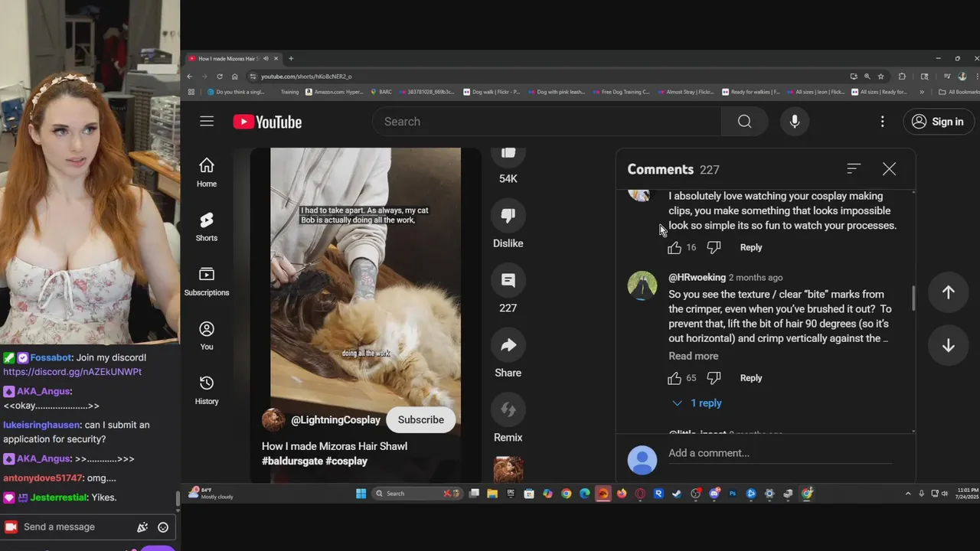Open All Bookmarks folder

[959, 92]
